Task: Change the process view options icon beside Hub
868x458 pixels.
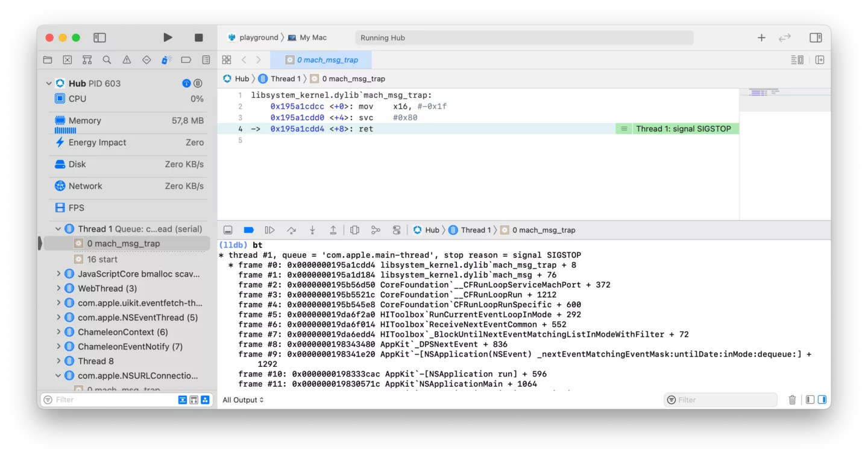Action: 198,83
